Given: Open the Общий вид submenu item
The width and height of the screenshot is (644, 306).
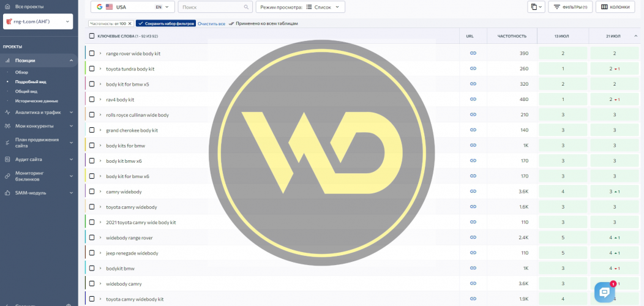Looking at the screenshot, I should (x=26, y=91).
